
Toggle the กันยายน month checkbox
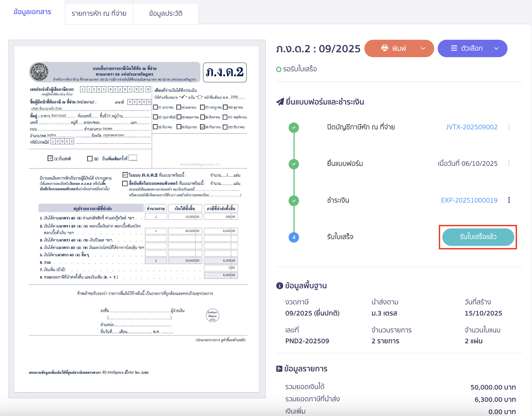[x=202, y=127]
